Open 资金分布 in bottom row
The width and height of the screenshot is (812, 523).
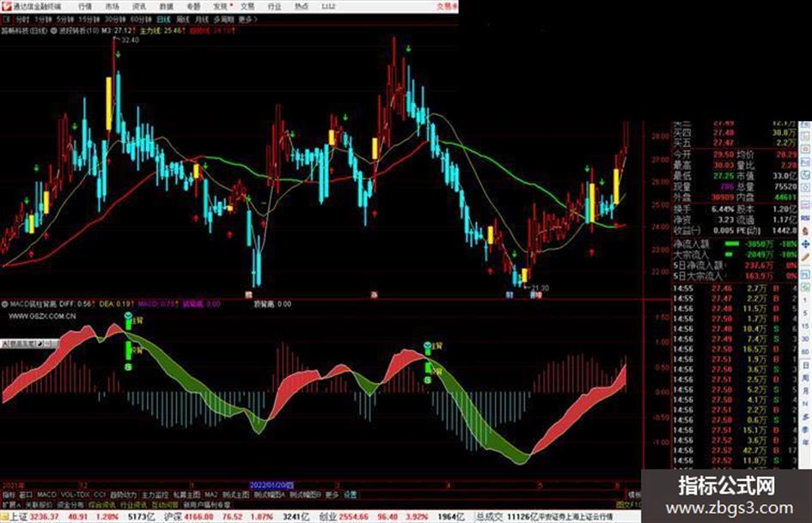(70, 505)
